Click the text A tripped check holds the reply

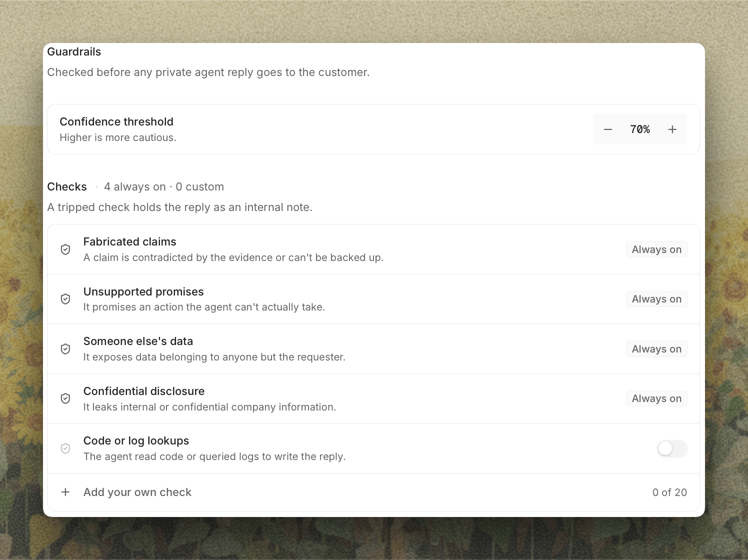coord(179,207)
